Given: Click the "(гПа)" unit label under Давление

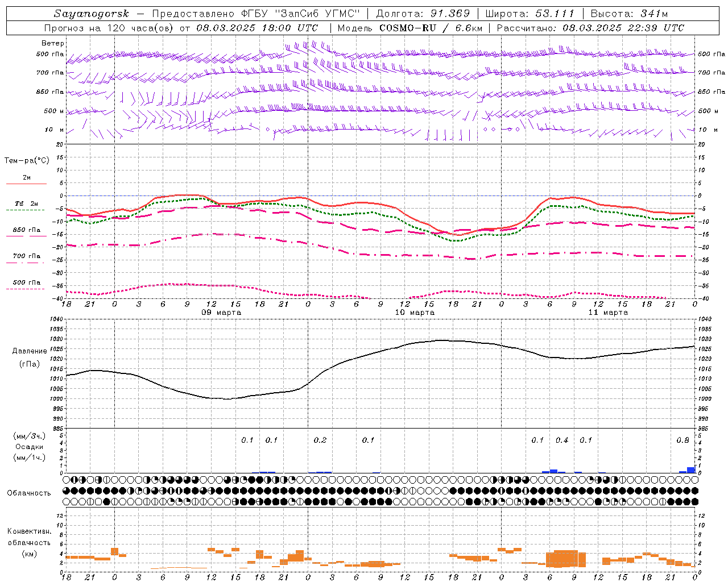Looking at the screenshot, I should point(29,364).
